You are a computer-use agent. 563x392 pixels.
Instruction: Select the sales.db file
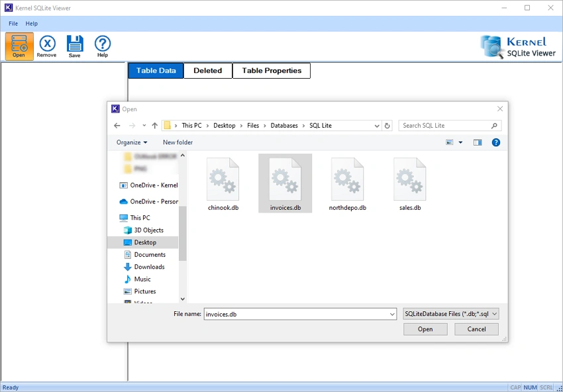pos(410,184)
